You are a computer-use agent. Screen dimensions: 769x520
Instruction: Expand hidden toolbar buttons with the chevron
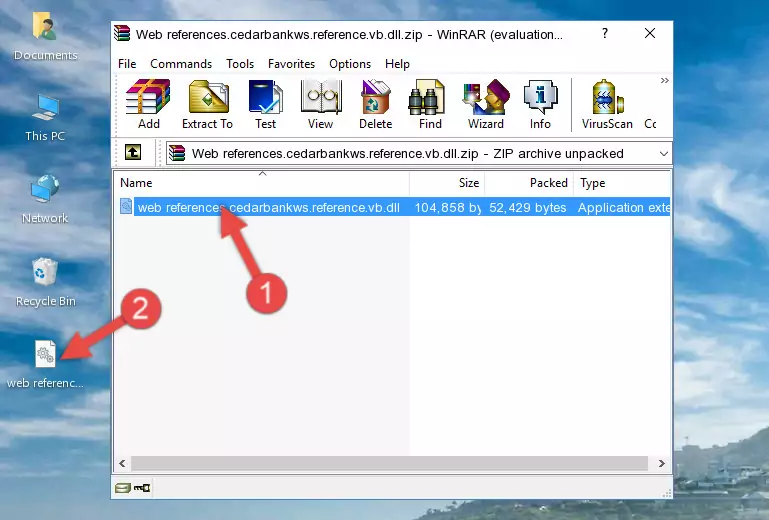[x=664, y=80]
